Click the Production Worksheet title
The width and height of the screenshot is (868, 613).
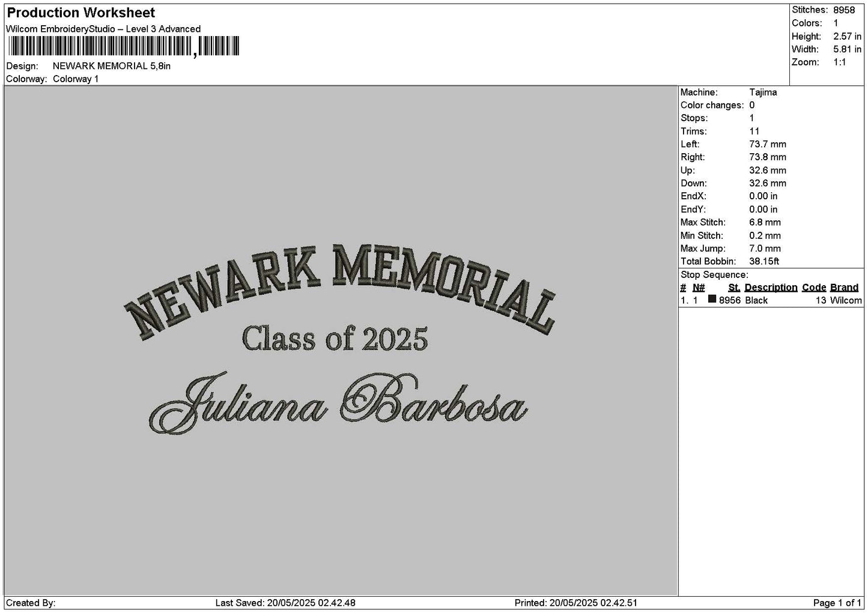pos(80,13)
